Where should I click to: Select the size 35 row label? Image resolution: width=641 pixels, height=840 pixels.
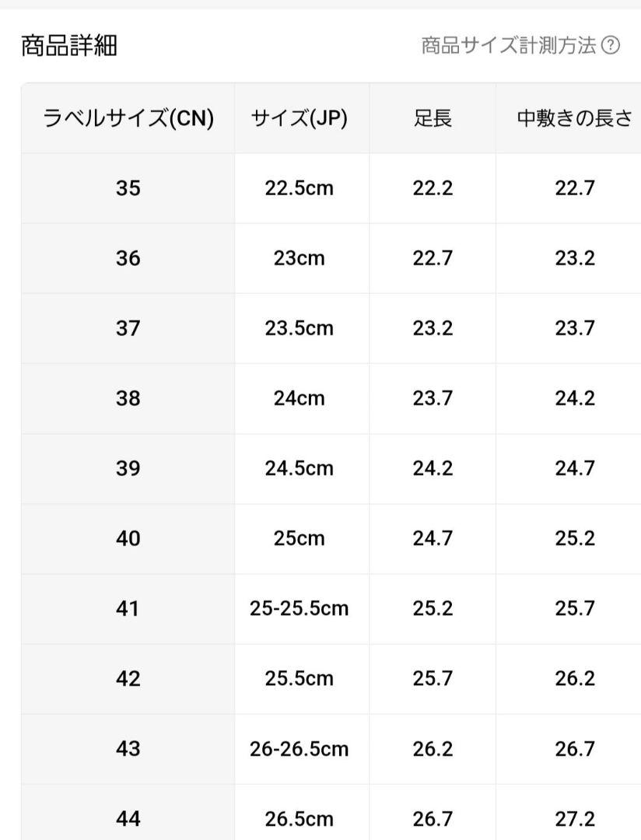click(128, 188)
